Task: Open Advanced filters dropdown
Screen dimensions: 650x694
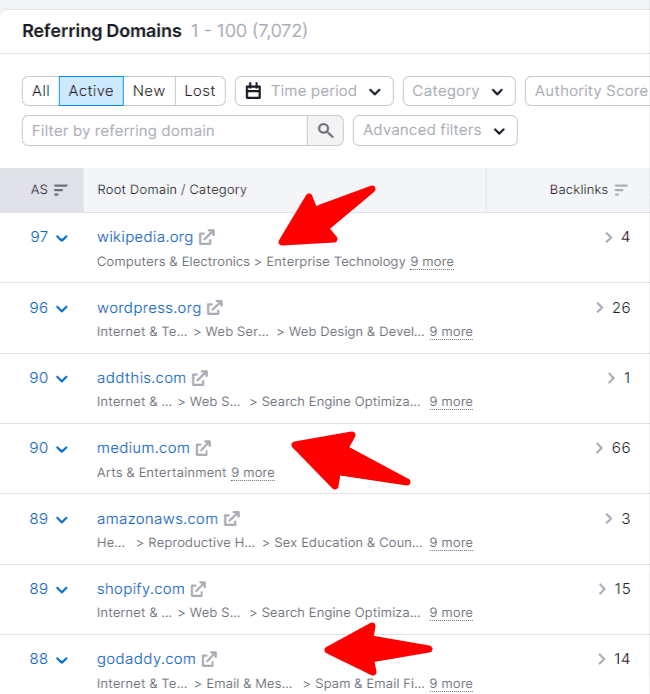Action: point(435,131)
